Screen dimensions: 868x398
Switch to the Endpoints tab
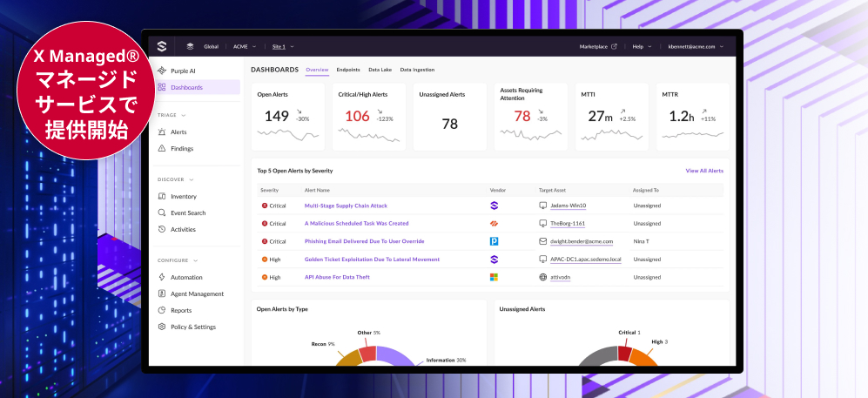coord(348,70)
